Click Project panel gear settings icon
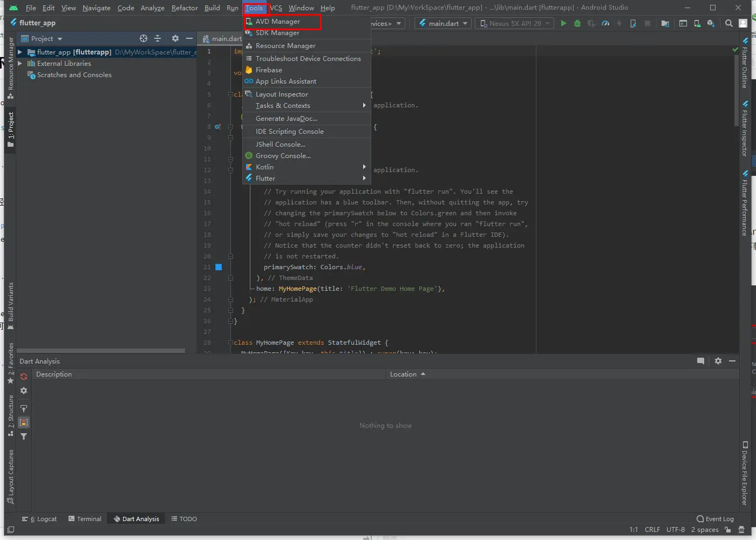 click(175, 38)
